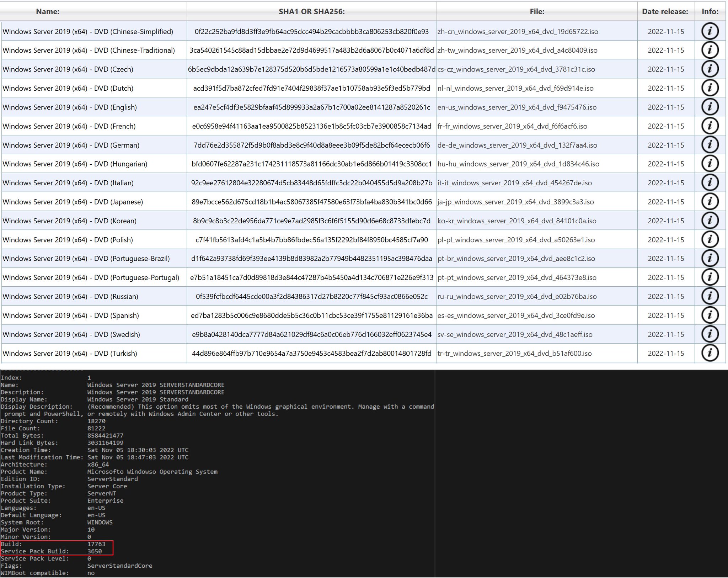Open info icon for Chinese-Traditional row
The height and width of the screenshot is (578, 728).
710,50
